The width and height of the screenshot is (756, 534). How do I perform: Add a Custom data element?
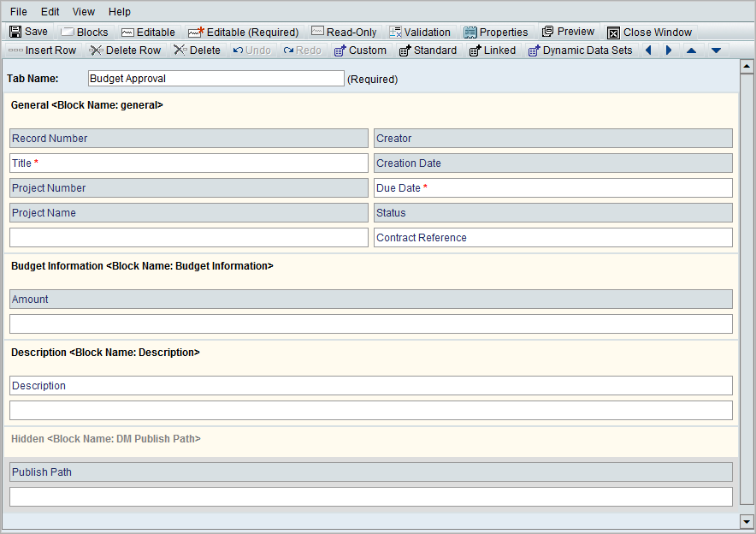pos(360,50)
